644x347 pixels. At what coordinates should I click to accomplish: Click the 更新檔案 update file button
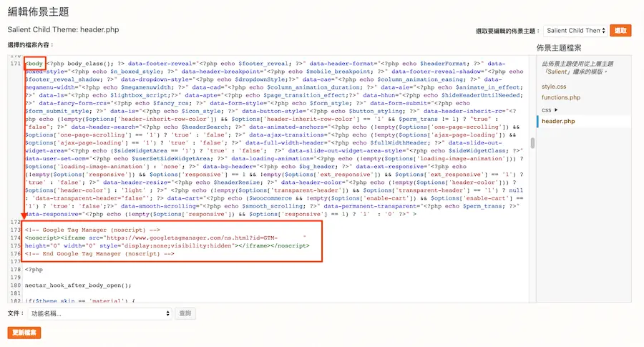click(24, 333)
